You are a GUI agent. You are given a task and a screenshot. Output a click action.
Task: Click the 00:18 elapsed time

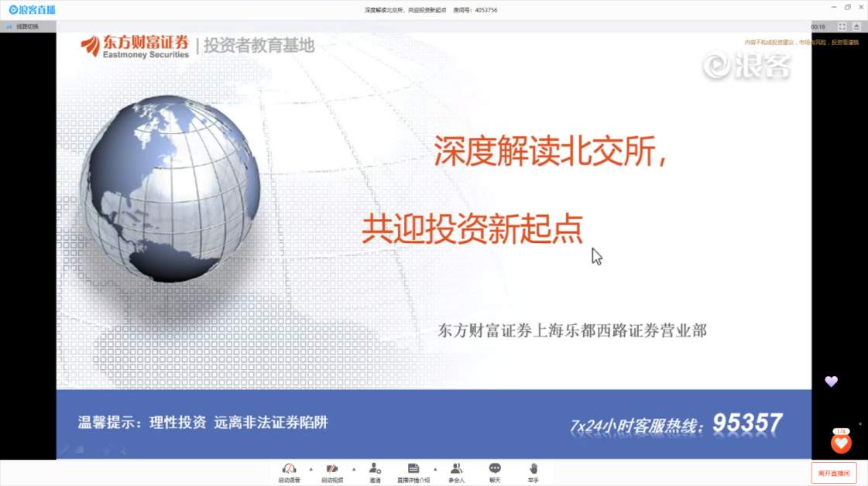point(818,26)
